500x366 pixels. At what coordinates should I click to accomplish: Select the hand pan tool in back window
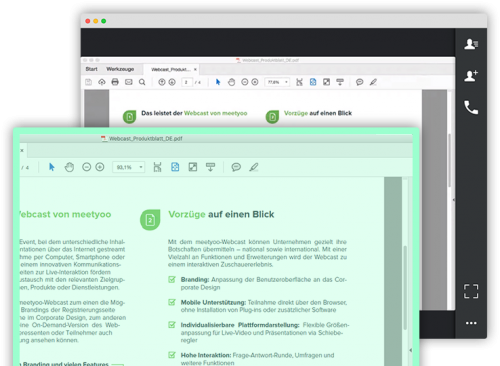(x=231, y=82)
